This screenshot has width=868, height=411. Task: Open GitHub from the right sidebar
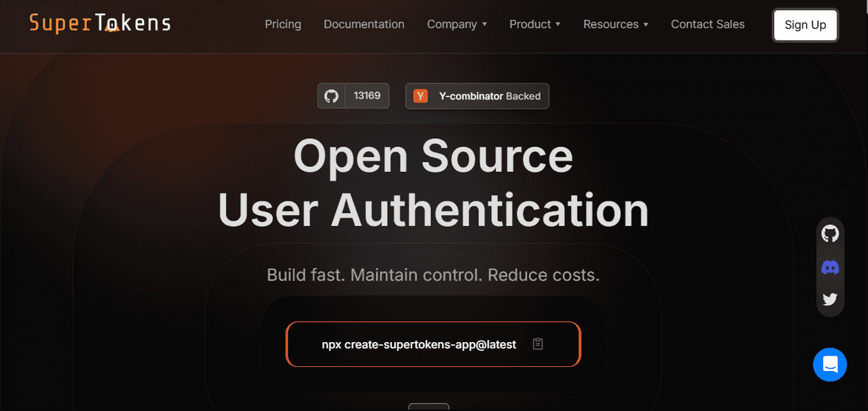[x=830, y=234]
